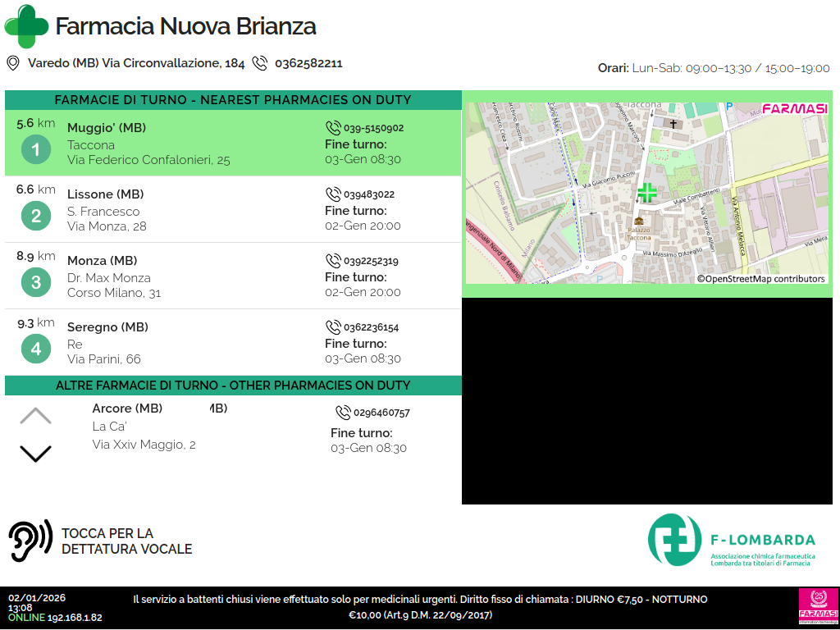840x630 pixels.
Task: Tap 'Tocca per la dettatura vocale' text
Action: click(127, 541)
